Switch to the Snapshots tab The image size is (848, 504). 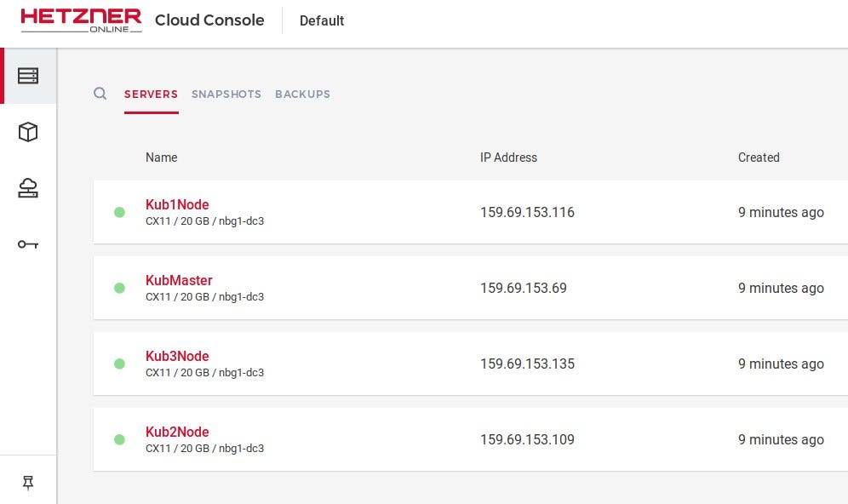pyautogui.click(x=226, y=94)
